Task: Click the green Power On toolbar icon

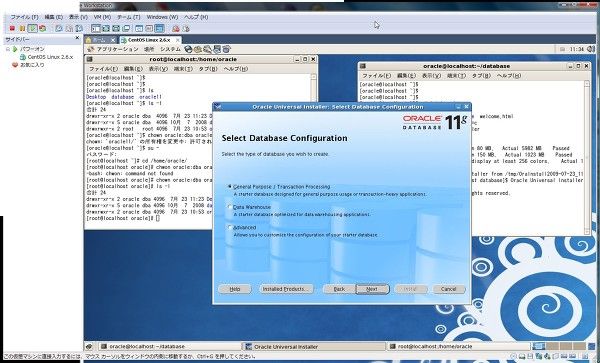Action: (x=33, y=28)
